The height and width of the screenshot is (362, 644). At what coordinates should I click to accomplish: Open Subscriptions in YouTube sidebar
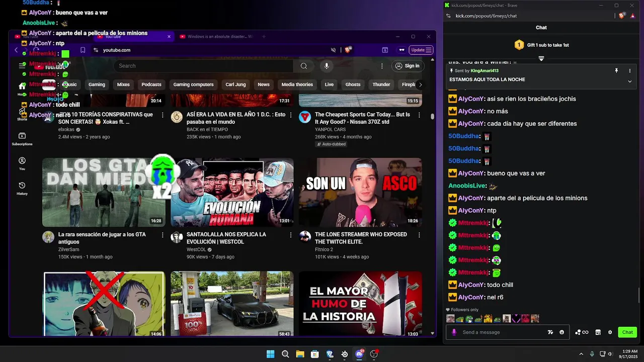point(22,139)
